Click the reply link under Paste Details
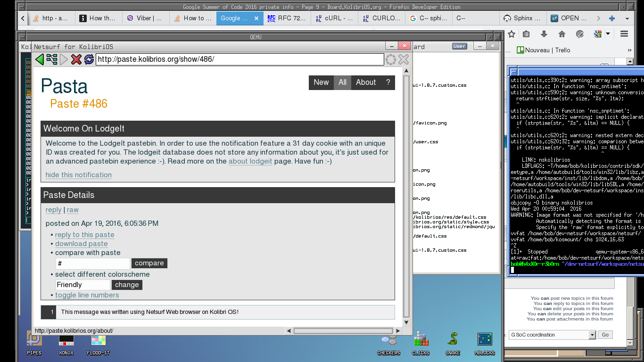This screenshot has width=644, height=362. (x=53, y=210)
